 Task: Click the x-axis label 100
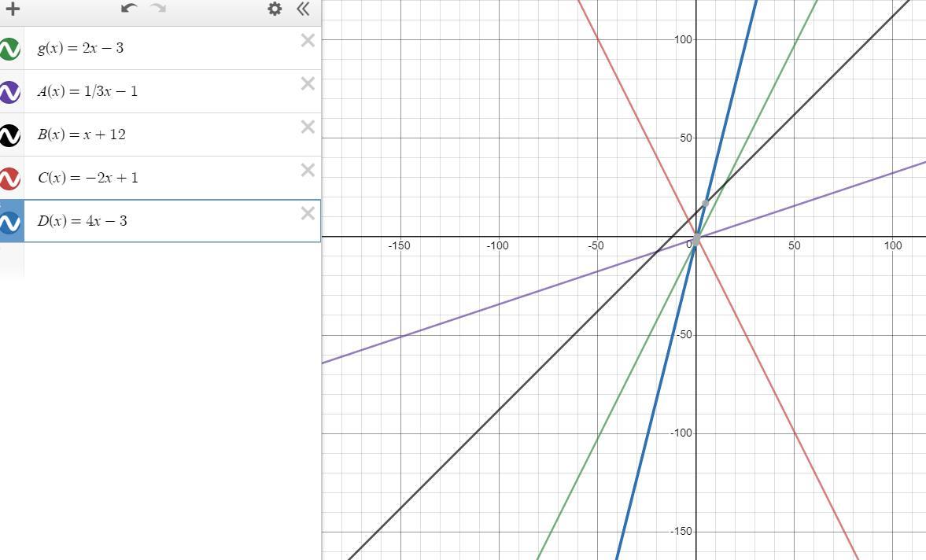point(893,246)
